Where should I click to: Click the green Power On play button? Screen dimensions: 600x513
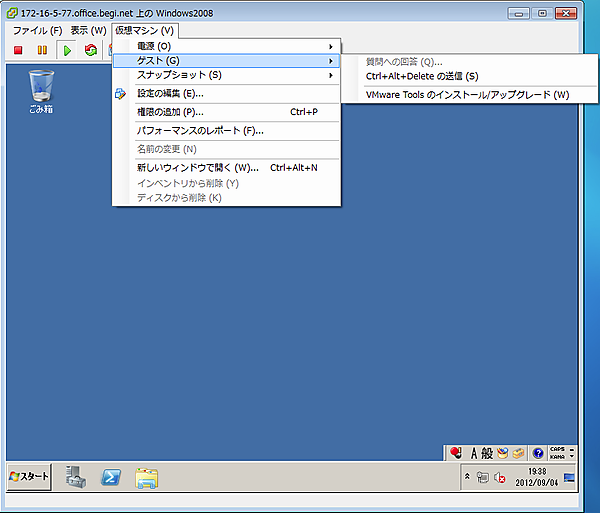(67, 50)
